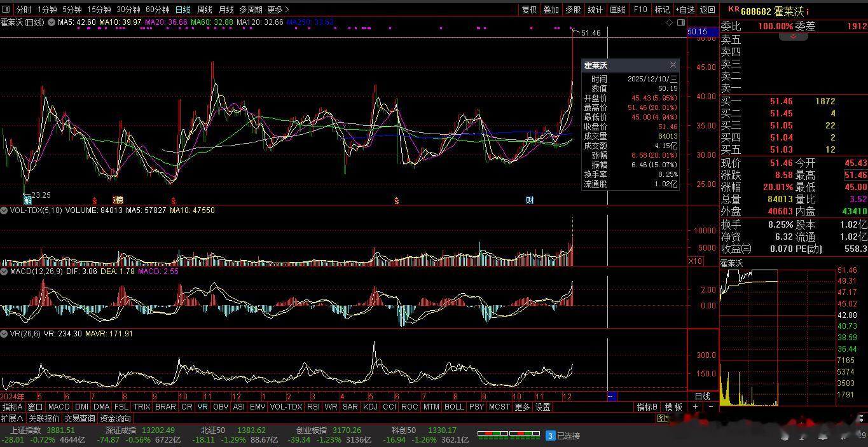The width and height of the screenshot is (868, 447).
Task: Open the 更多 timeframe dropdown
Action: click(279, 10)
